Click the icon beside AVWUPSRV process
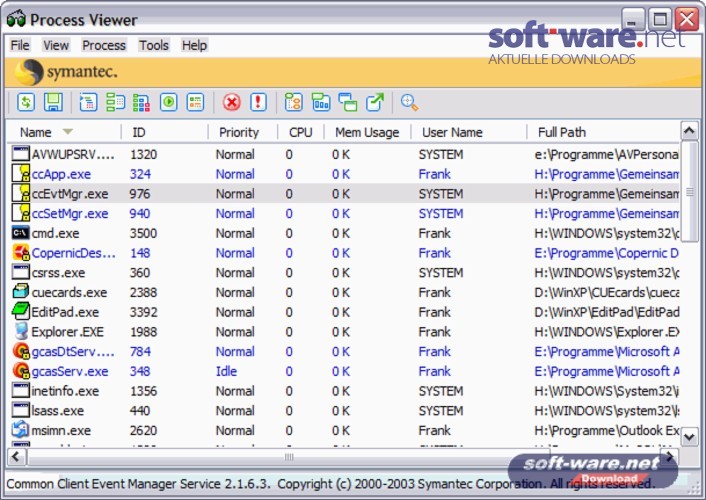Screen dimensions: 706x500 [20, 154]
